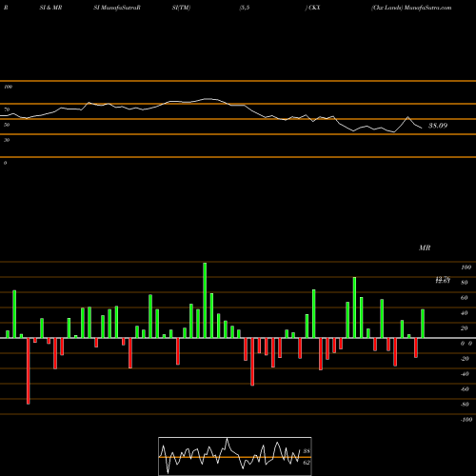This screenshot has width=476, height=476.
Task: Click the RSI line end point near 38.09
Action: pos(422,128)
